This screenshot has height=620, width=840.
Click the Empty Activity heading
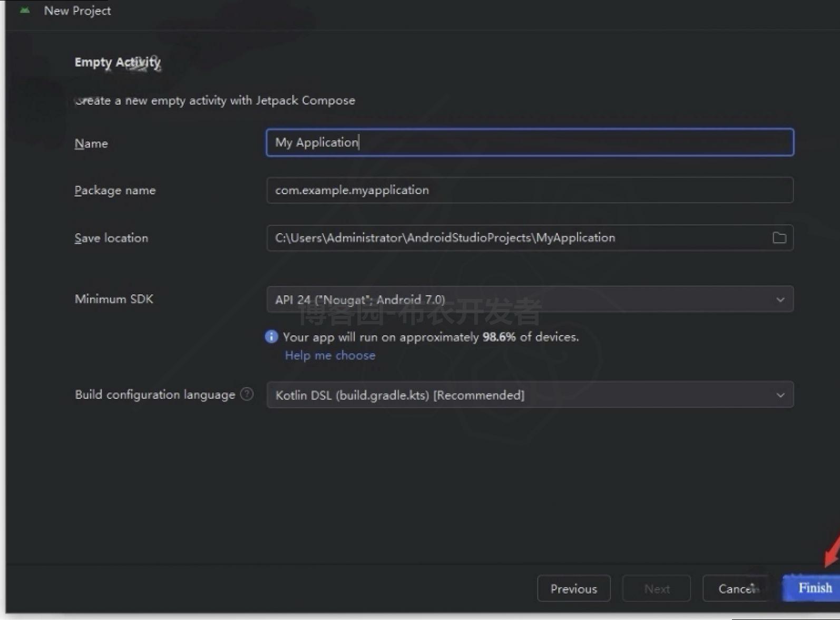tap(118, 62)
